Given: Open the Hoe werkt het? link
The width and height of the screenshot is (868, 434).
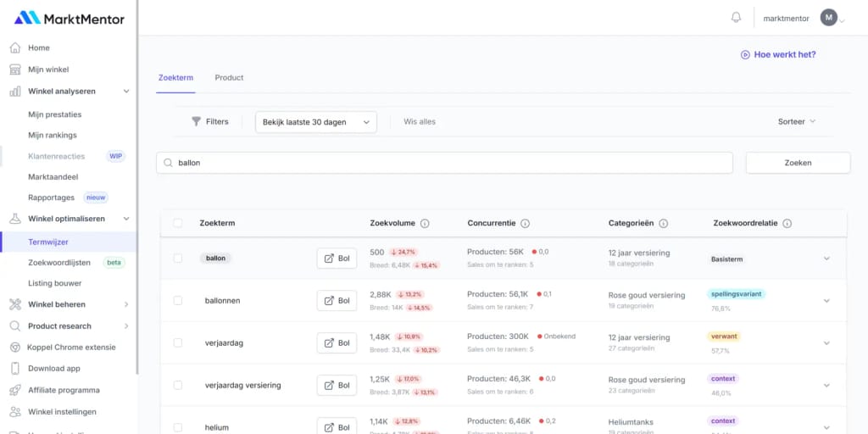Looking at the screenshot, I should point(778,54).
